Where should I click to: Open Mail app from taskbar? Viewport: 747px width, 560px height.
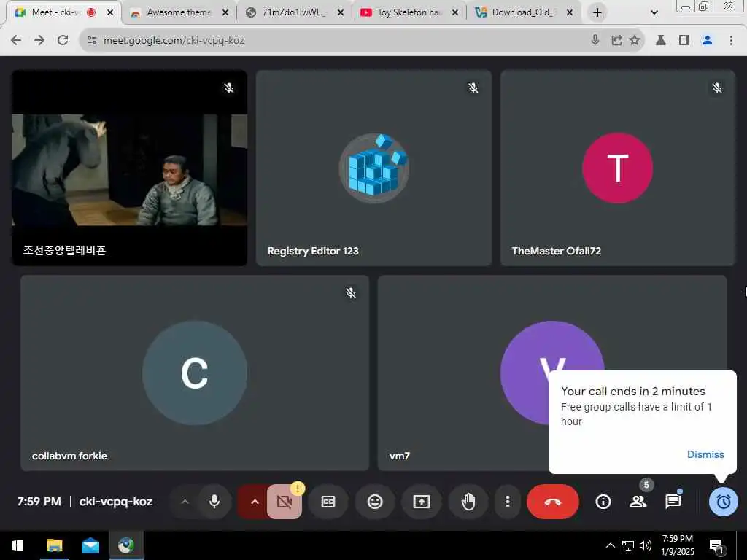(x=90, y=545)
